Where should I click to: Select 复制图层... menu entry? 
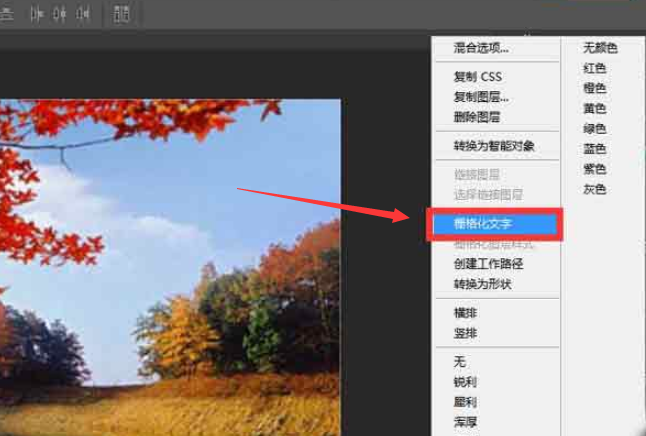(481, 97)
